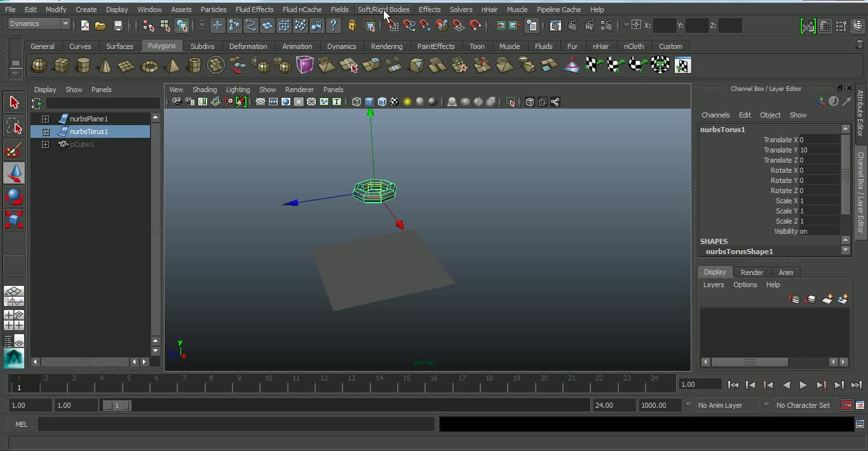
Task: Click the shelf trash can icon
Action: [x=860, y=44]
